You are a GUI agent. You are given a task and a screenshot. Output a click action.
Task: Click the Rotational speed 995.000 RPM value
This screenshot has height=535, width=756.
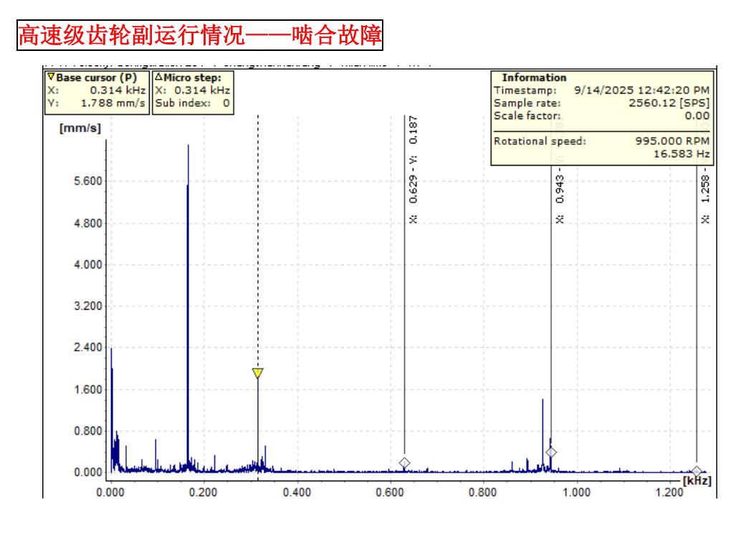click(x=673, y=141)
